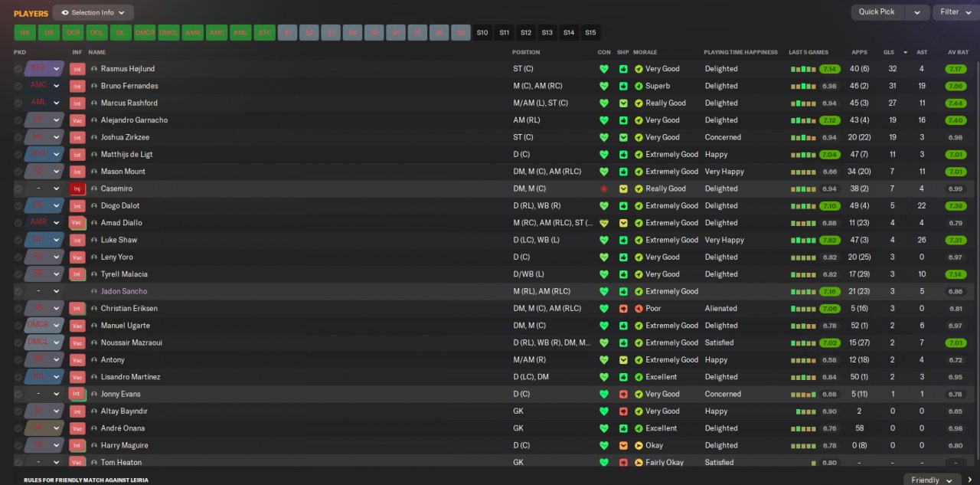Click Christian Eriksen's orange sharpness icon
This screenshot has height=485, width=980.
[623, 309]
